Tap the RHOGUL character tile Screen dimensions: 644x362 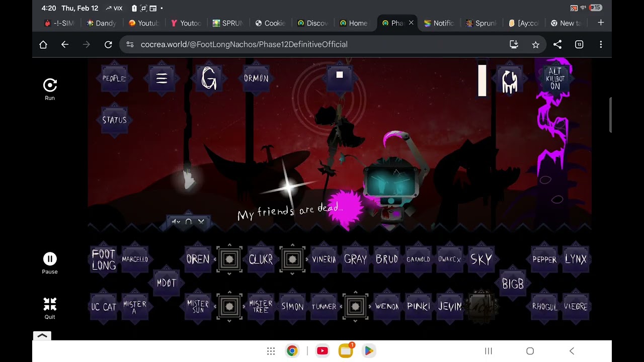(x=544, y=307)
